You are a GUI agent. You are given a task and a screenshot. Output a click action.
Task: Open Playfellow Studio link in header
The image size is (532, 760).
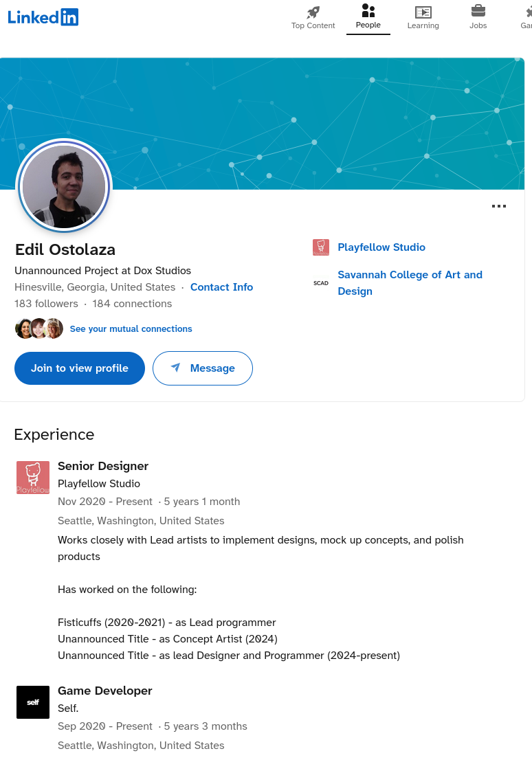pyautogui.click(x=381, y=247)
